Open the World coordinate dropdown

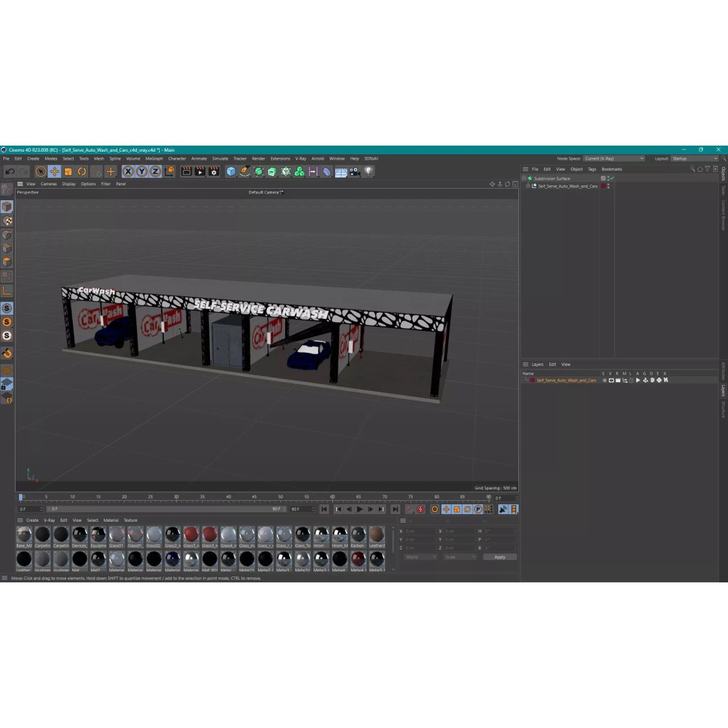[x=421, y=557]
